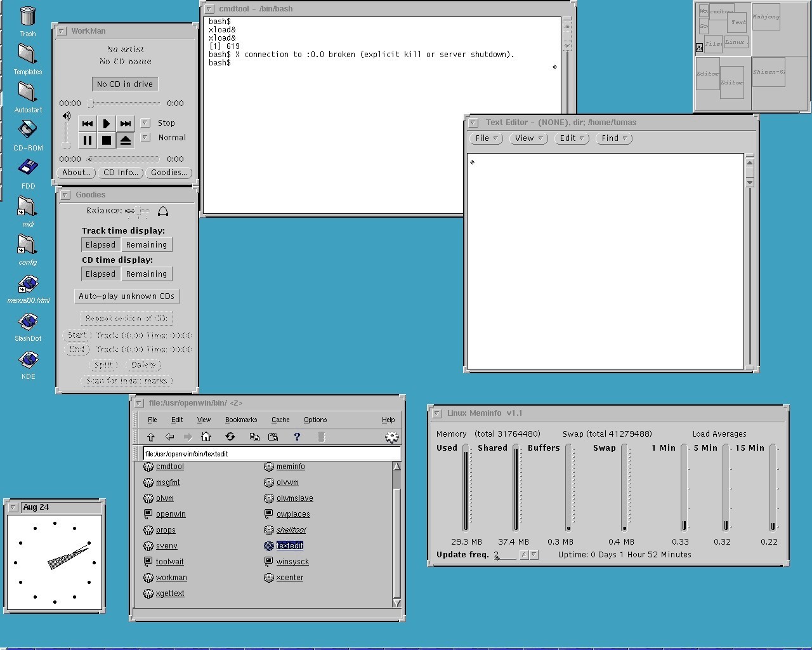The image size is (812, 650).
Task: Click the Reload icon in file manager toolbar
Action: (x=230, y=437)
